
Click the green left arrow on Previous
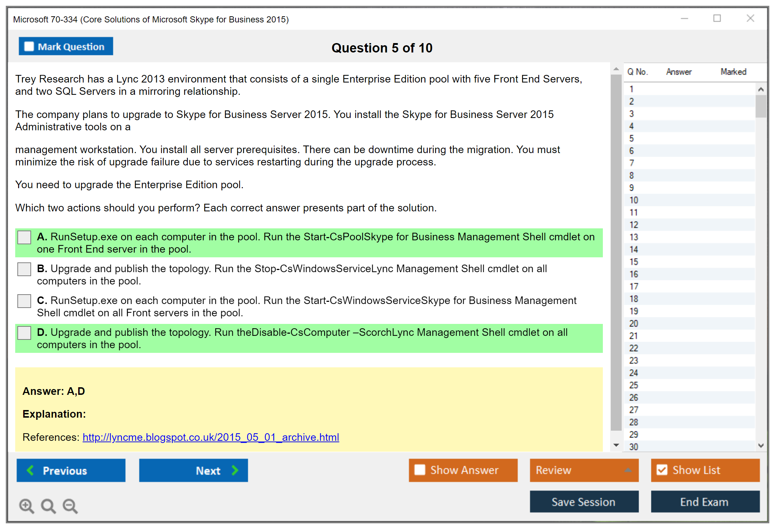[30, 470]
